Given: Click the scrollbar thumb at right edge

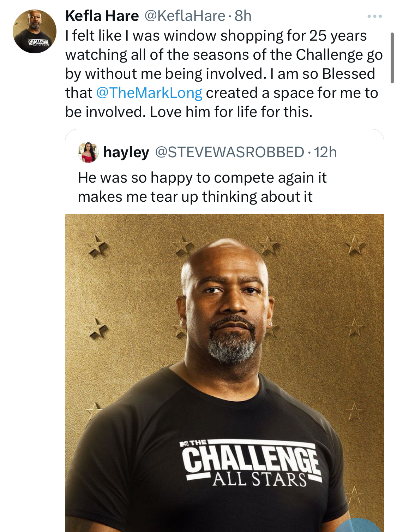Looking at the screenshot, I should [392, 58].
